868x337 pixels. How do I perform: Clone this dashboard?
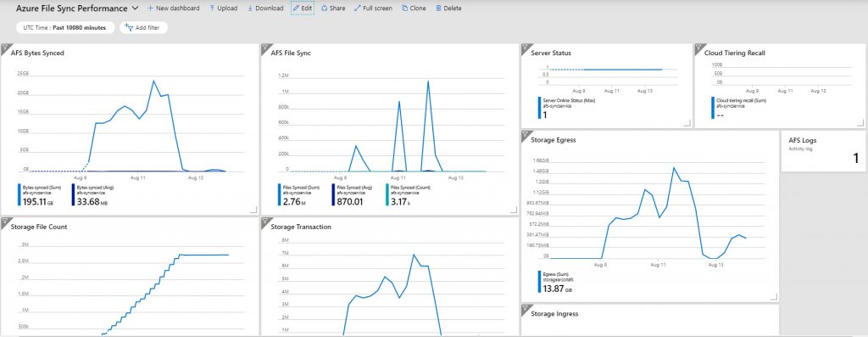pyautogui.click(x=414, y=8)
